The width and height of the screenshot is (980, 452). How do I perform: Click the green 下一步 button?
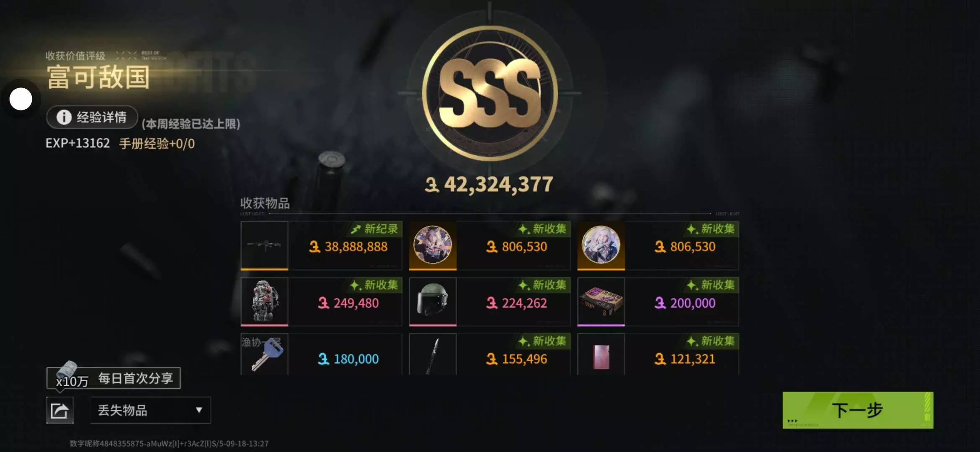pyautogui.click(x=858, y=410)
